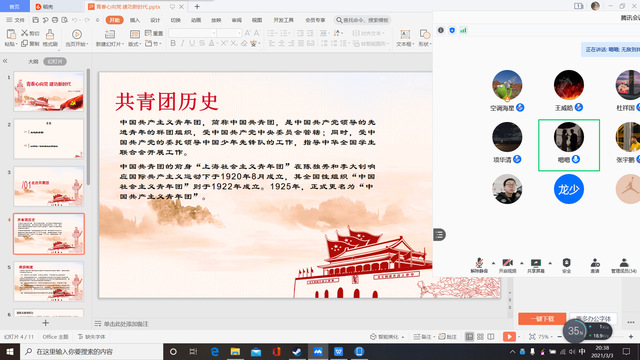
Task: Open the View ribbon tab
Action: pyautogui.click(x=257, y=20)
